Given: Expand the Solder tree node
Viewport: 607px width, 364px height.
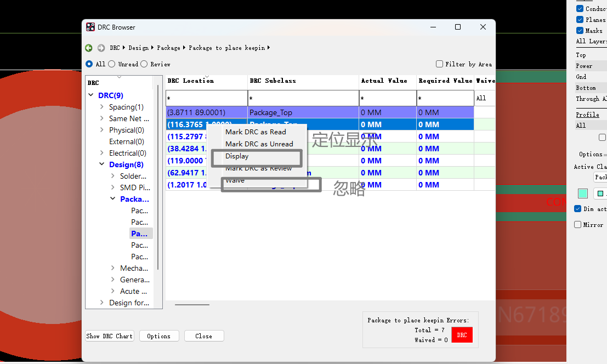Looking at the screenshot, I should 112,175.
